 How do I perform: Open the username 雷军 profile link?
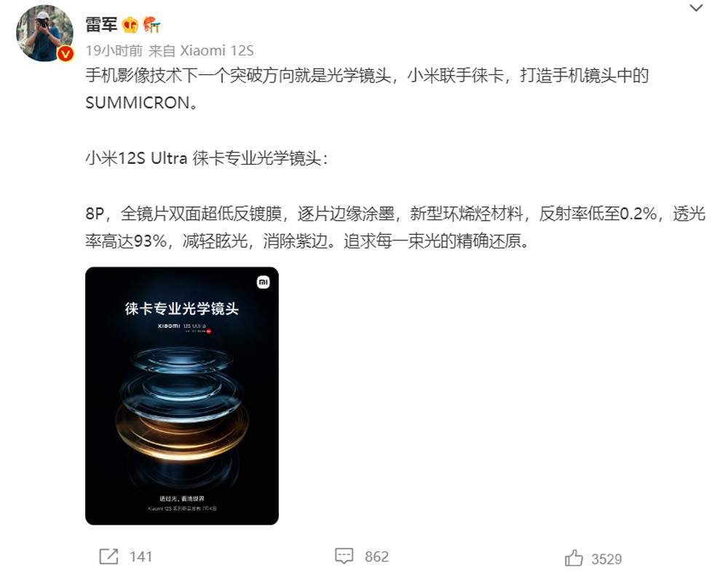(x=101, y=25)
